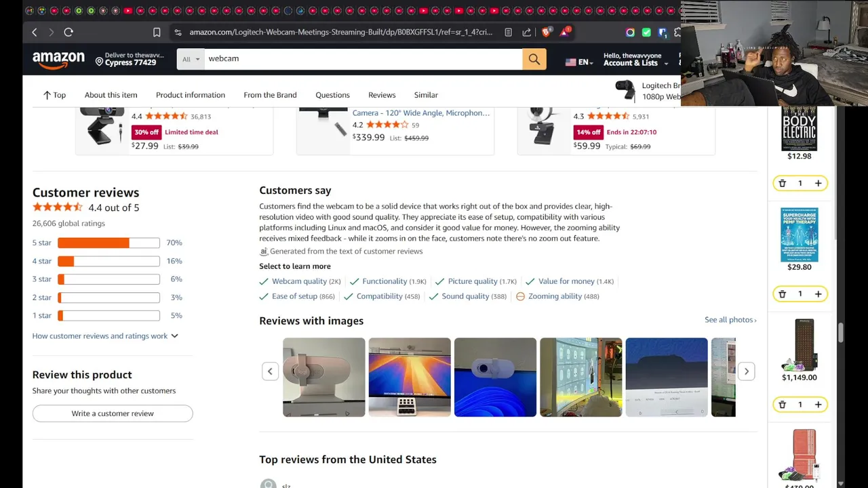
Task: Click the PEMF Therapy book cover thumbnail
Action: (x=799, y=235)
